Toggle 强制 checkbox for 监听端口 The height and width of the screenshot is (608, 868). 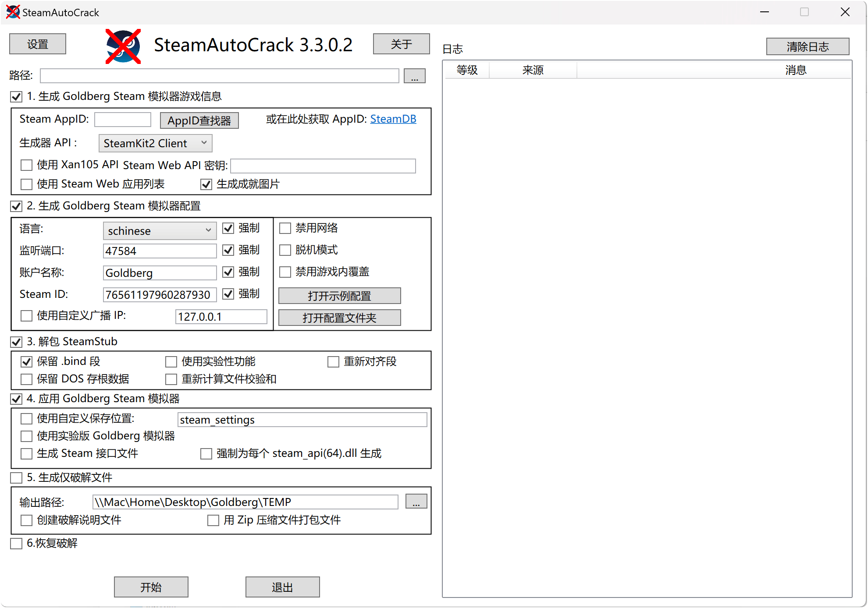pos(228,250)
